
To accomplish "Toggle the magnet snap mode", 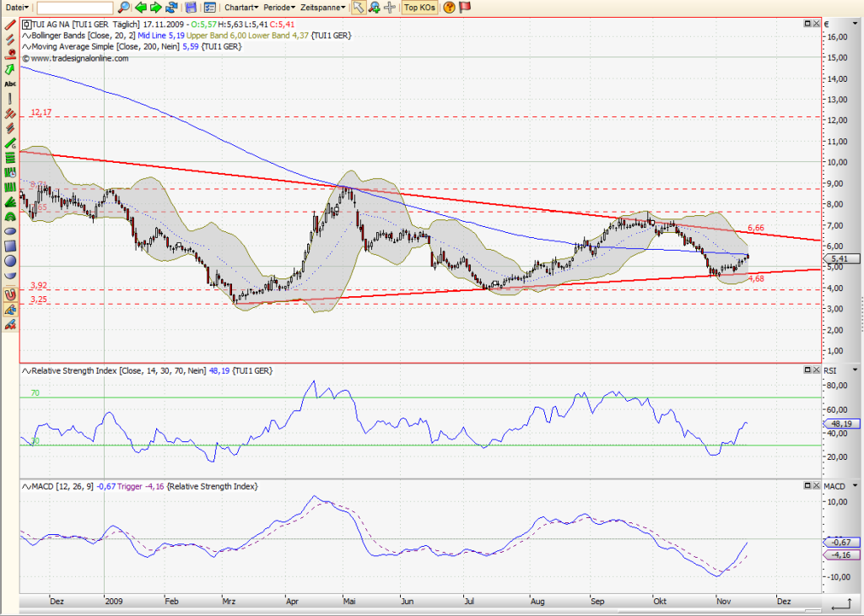I will [x=10, y=294].
